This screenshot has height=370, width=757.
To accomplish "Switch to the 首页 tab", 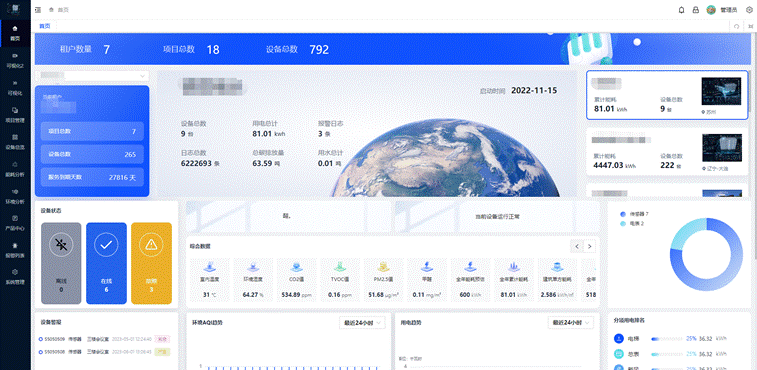I will pos(45,26).
